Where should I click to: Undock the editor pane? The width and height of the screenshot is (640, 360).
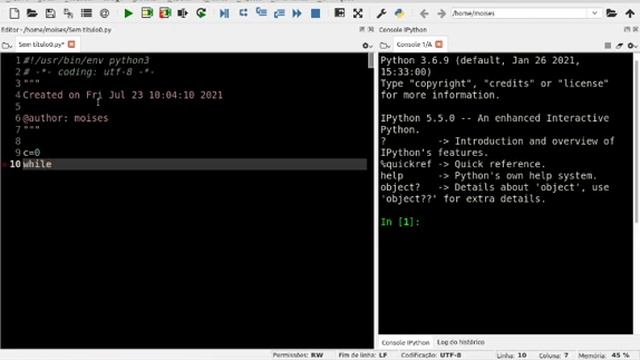[x=362, y=29]
